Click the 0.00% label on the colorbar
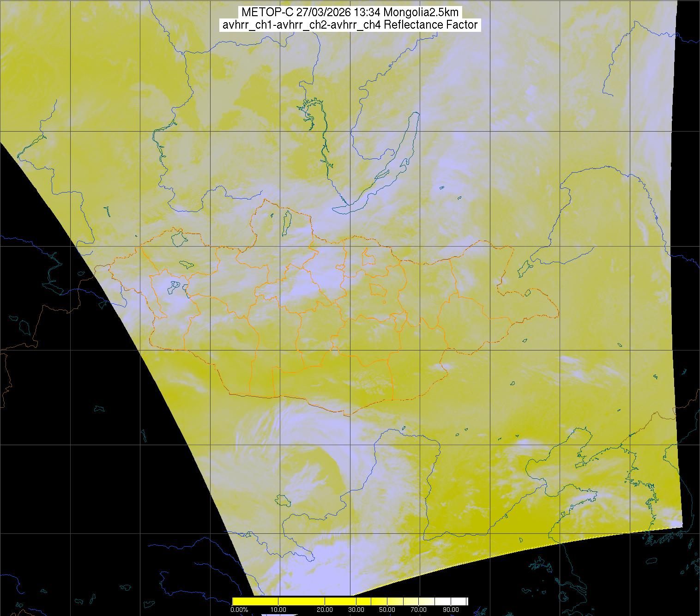Screen dimensions: 700x616 click(239, 610)
